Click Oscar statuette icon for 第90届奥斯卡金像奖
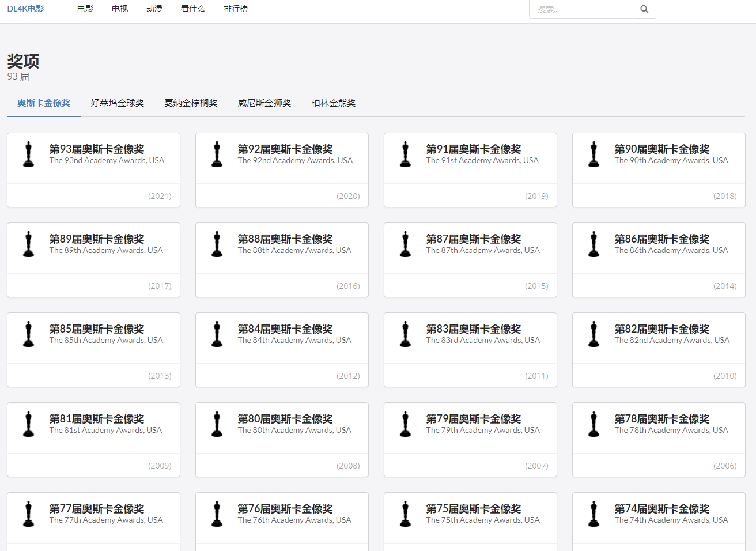 (594, 154)
